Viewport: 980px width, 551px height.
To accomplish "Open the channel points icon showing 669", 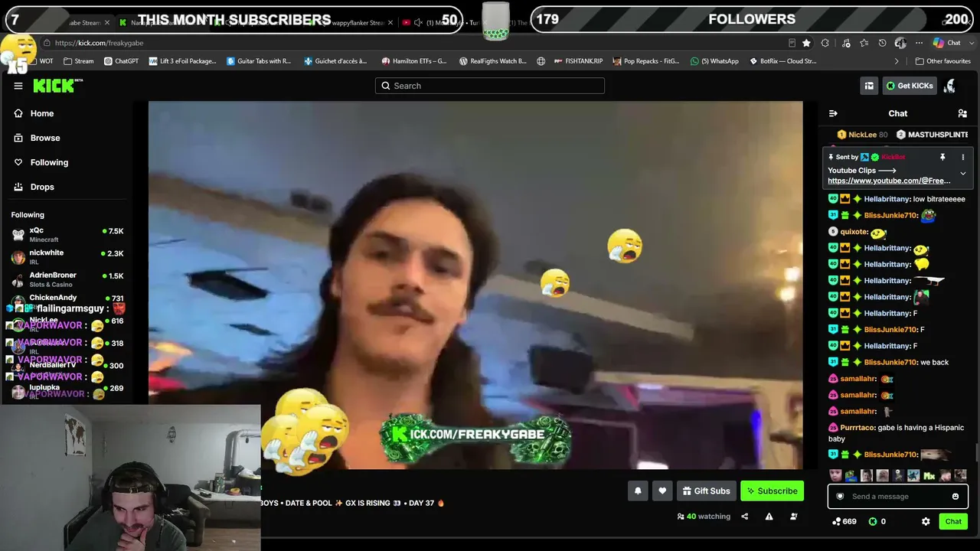I will 844,521.
